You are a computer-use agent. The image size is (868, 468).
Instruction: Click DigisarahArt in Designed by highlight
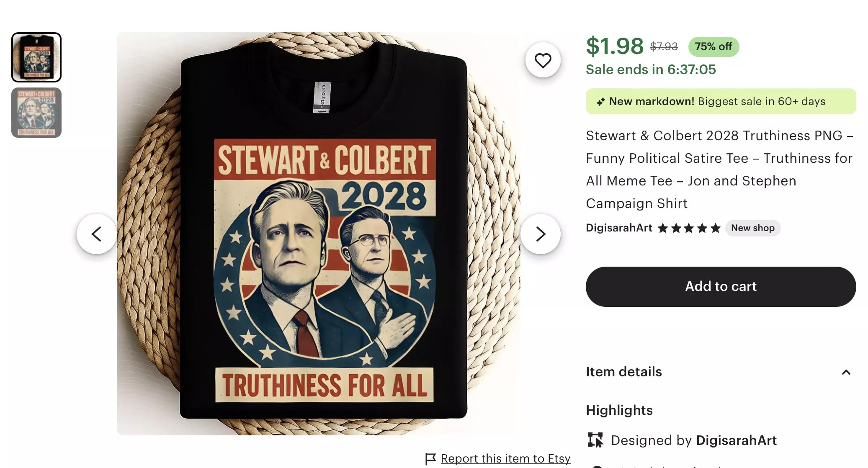(736, 440)
